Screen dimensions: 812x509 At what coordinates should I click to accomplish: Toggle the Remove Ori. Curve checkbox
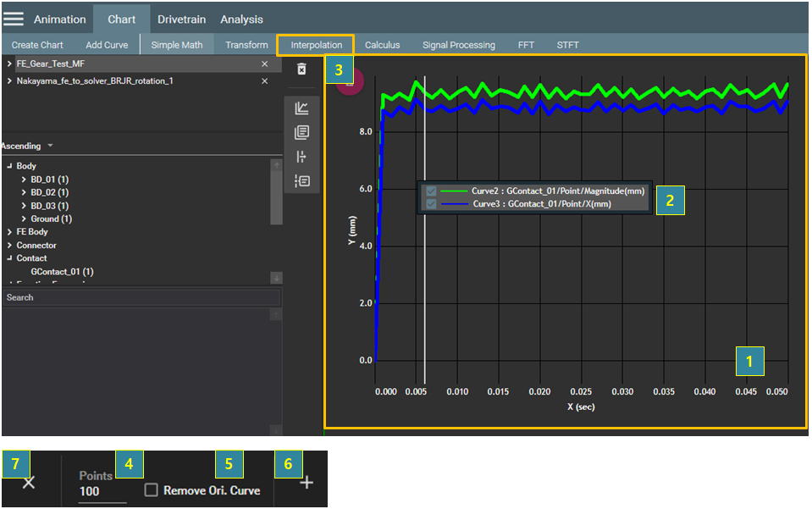151,490
